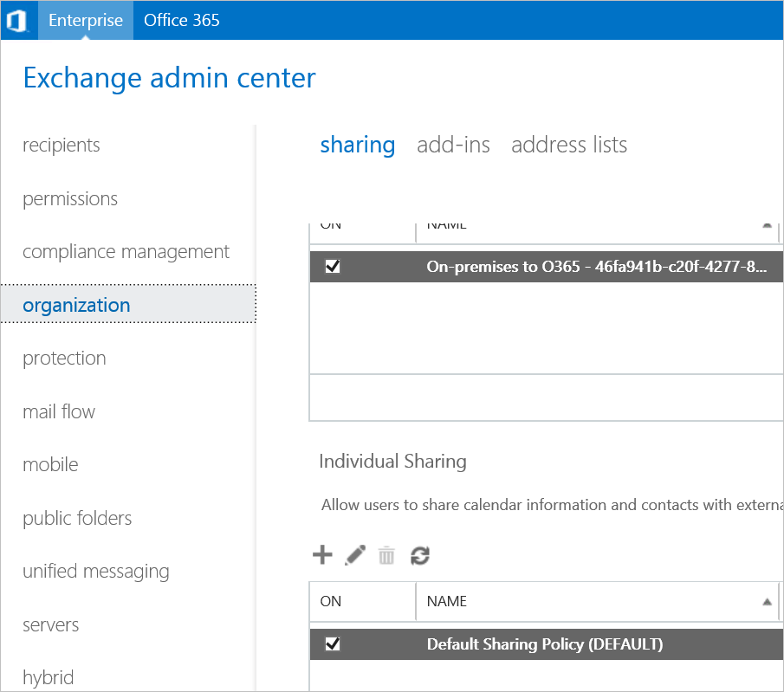
Task: Open the mobile section
Action: [x=50, y=465]
